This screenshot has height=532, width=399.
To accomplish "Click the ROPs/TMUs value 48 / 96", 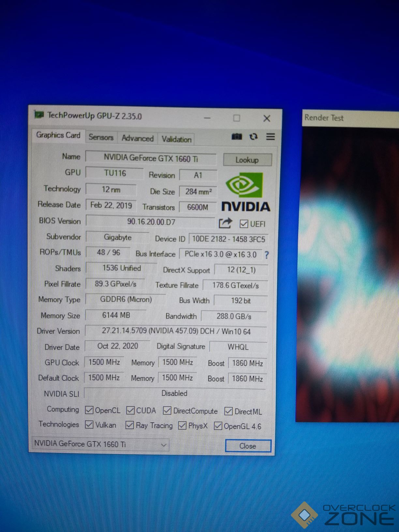I will click(x=109, y=252).
